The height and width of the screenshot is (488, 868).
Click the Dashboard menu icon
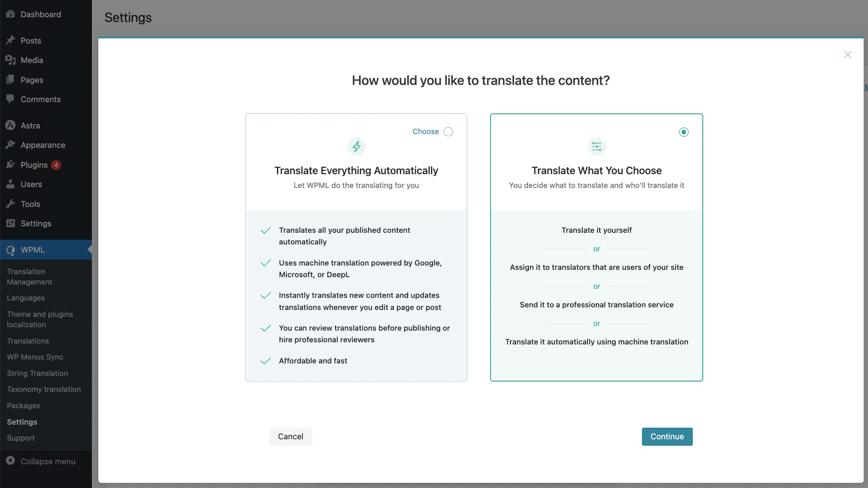[10, 14]
